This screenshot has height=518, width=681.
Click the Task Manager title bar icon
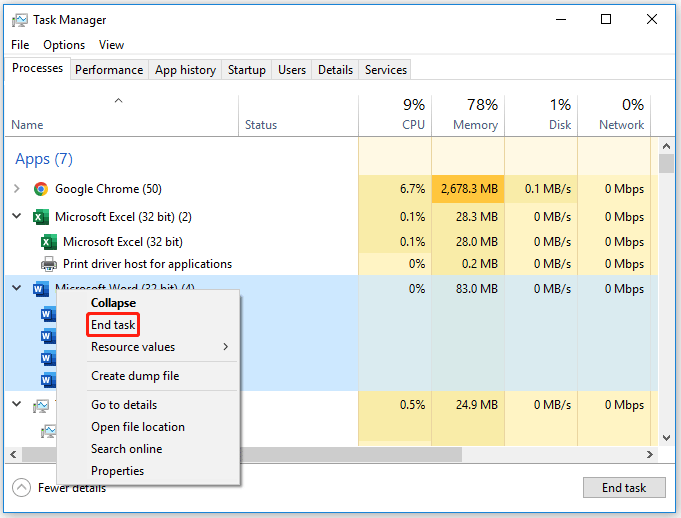click(20, 20)
